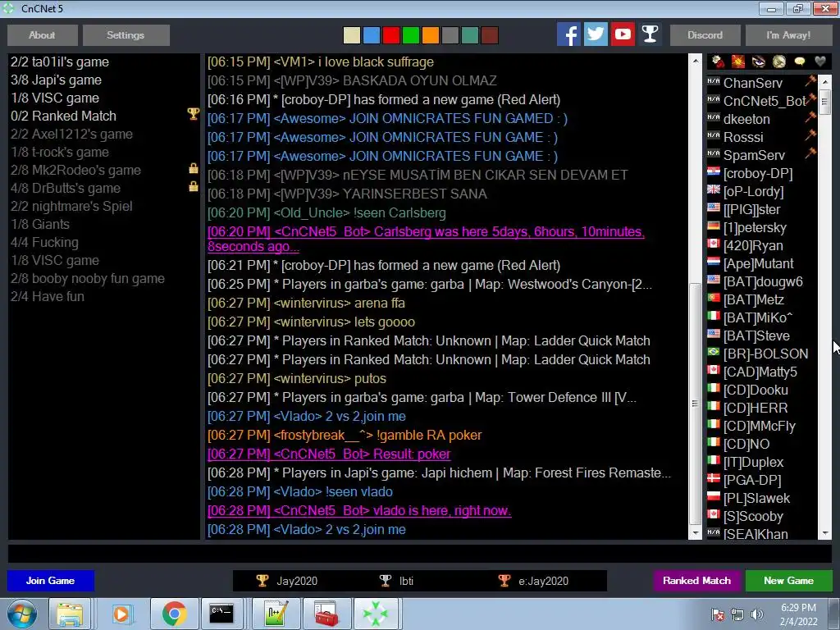Click the chat scrollbar down arrow
Image resolution: width=840 pixels, height=630 pixels.
click(695, 533)
